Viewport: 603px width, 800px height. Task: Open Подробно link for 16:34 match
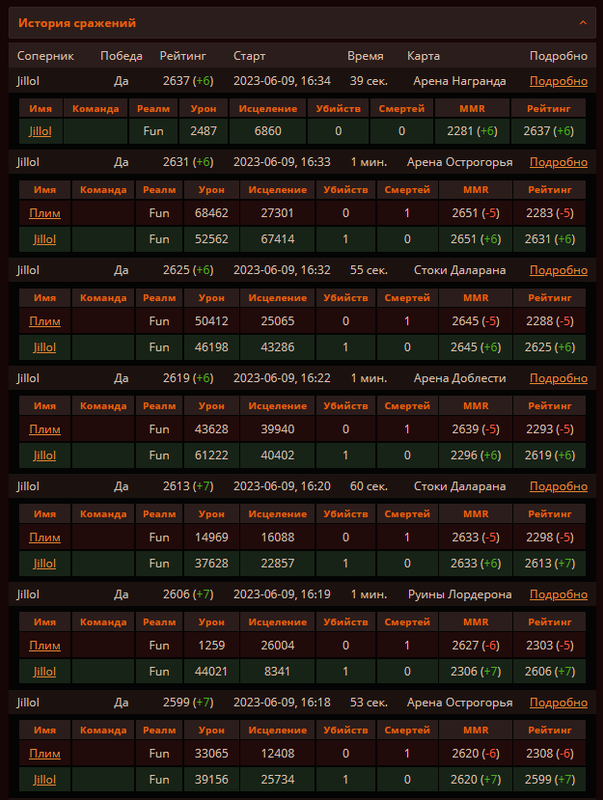(x=559, y=81)
